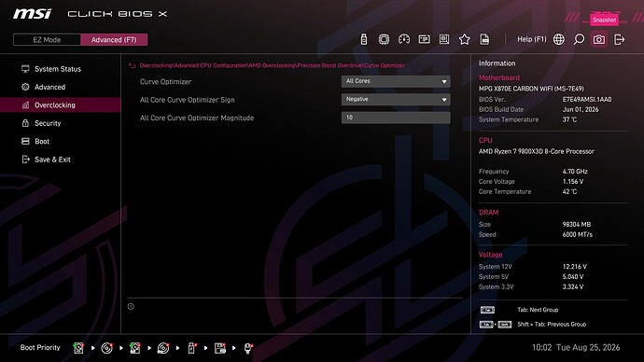Screen dimensions: 644x362
Task: Expand the Curve Optimizer Sign Negative dropdown
Action: 396,99
